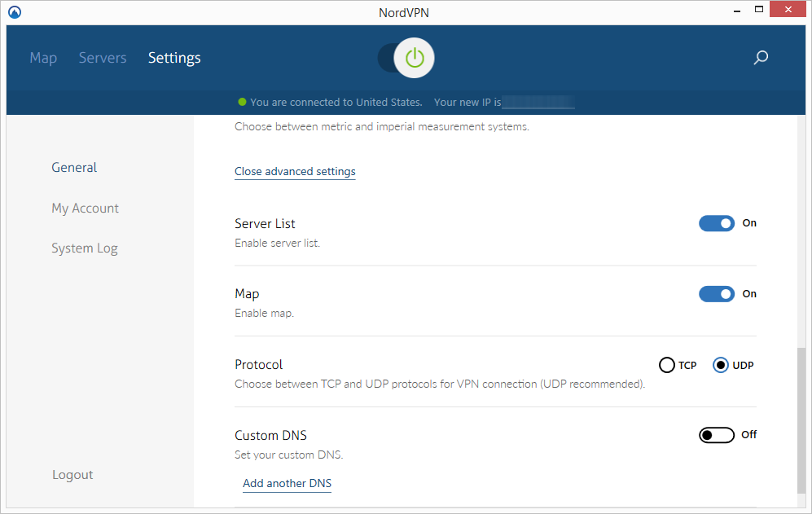The height and width of the screenshot is (514, 812).
Task: Click the 'Protocol' setting heading
Action: click(259, 365)
